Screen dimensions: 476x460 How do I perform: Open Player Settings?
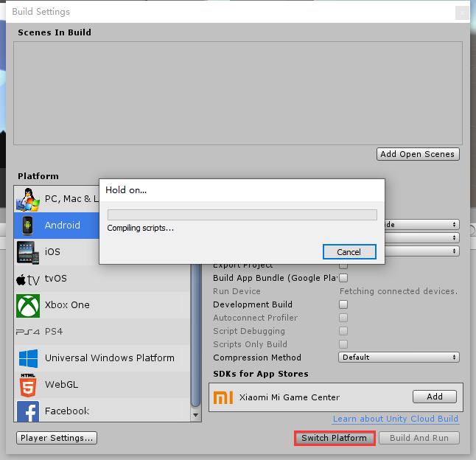57,438
